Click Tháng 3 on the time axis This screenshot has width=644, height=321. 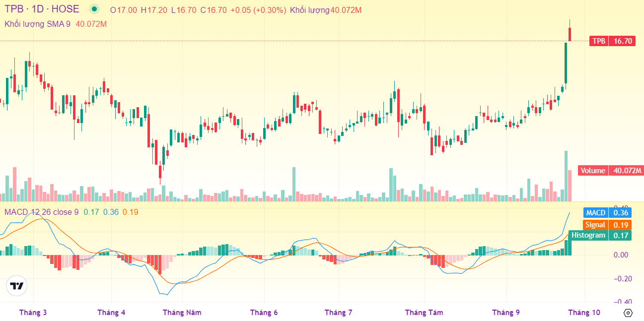pos(33,313)
